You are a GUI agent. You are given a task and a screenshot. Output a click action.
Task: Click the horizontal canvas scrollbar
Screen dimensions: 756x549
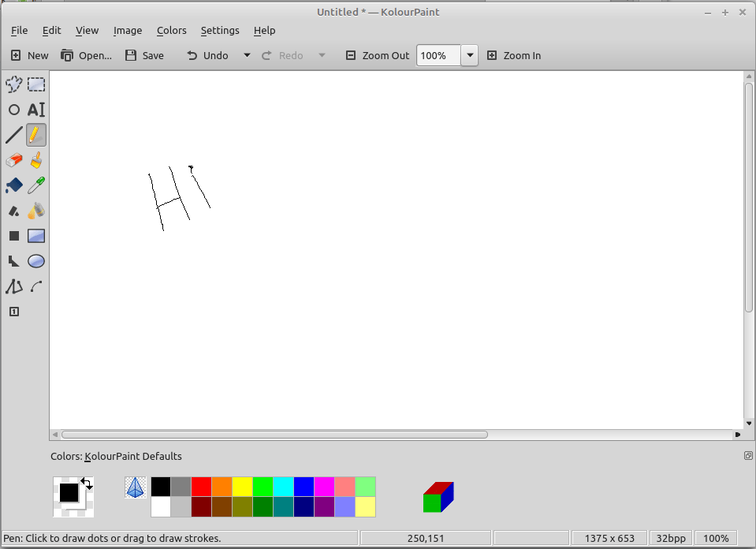coord(276,434)
